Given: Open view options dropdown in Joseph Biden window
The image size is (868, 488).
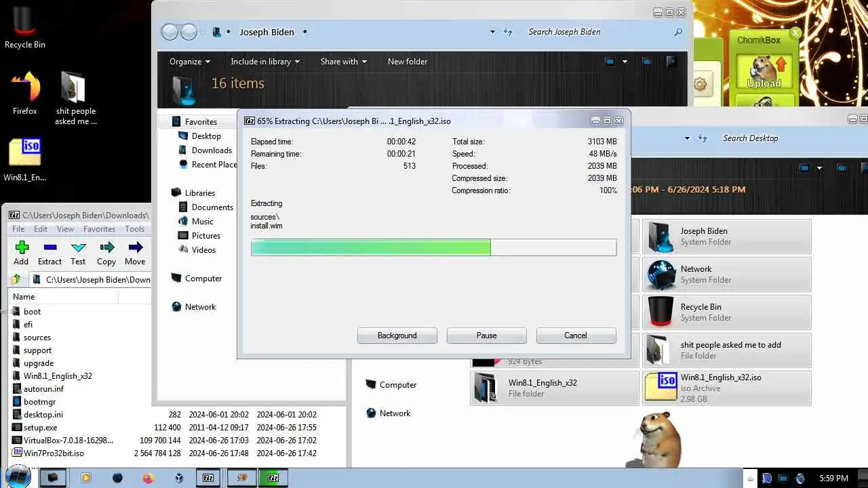Looking at the screenshot, I should tap(625, 62).
